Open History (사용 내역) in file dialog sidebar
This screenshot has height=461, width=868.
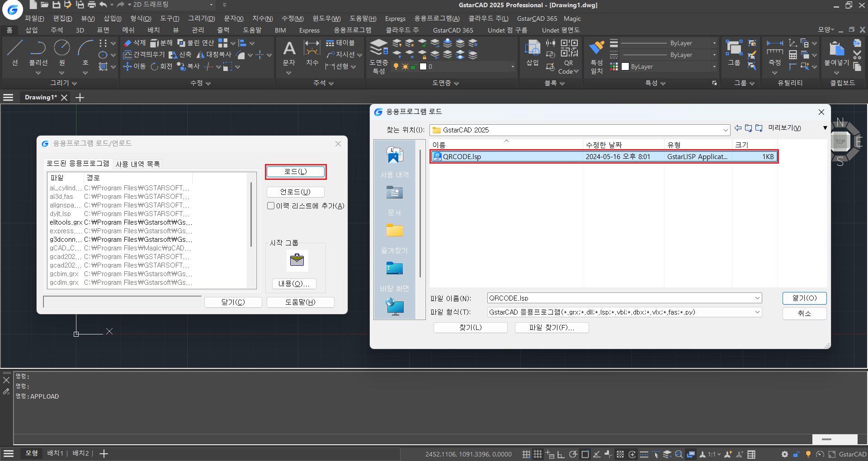tap(395, 162)
